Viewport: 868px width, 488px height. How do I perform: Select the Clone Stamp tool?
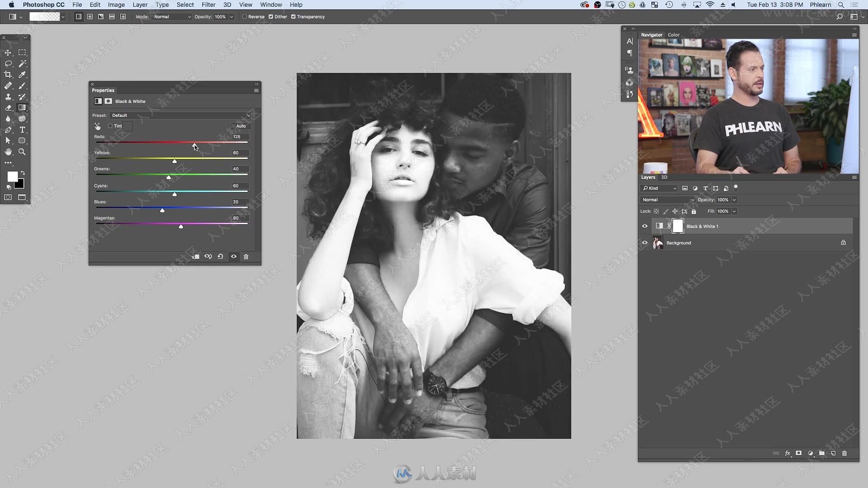tap(8, 97)
